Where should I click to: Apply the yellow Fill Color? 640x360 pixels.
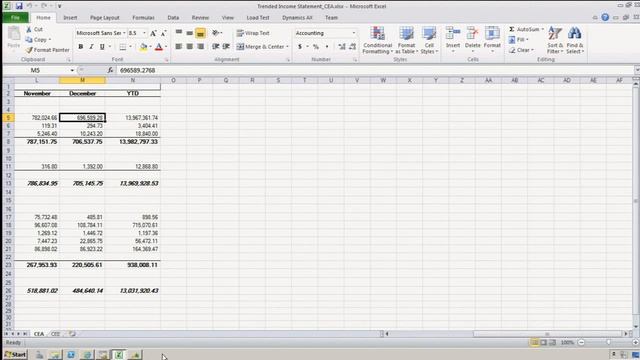143,47
